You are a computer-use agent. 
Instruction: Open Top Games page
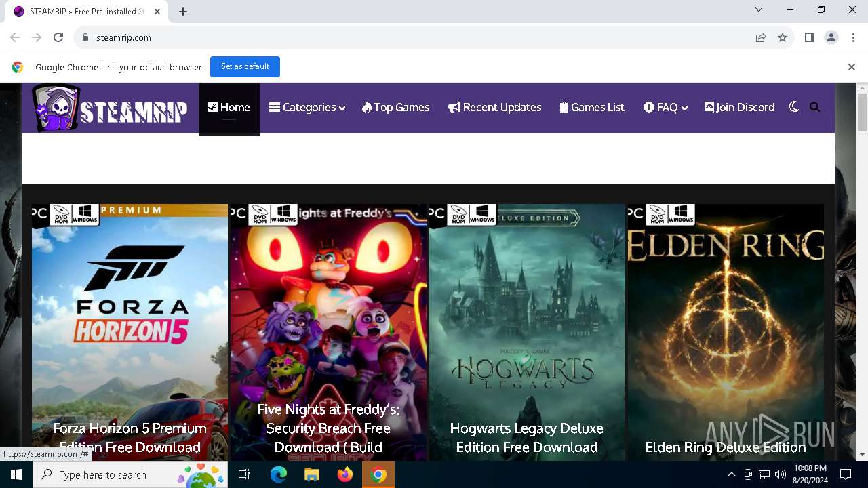coord(395,108)
